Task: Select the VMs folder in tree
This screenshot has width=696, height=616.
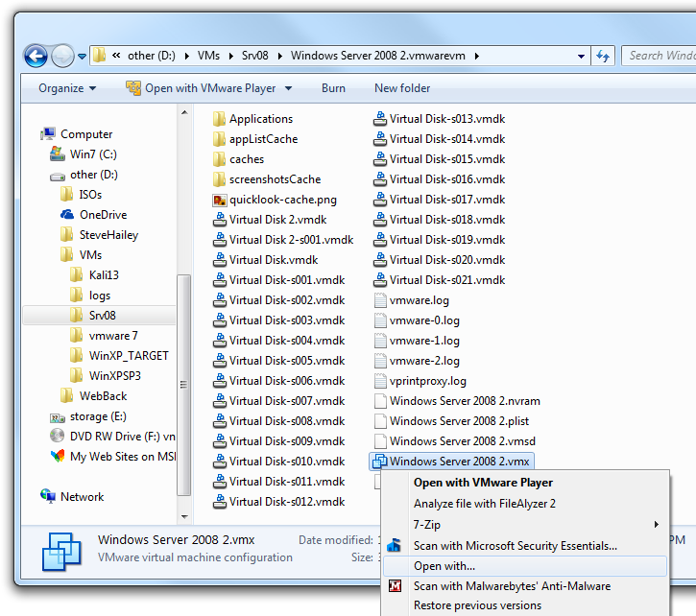Action: point(66,254)
